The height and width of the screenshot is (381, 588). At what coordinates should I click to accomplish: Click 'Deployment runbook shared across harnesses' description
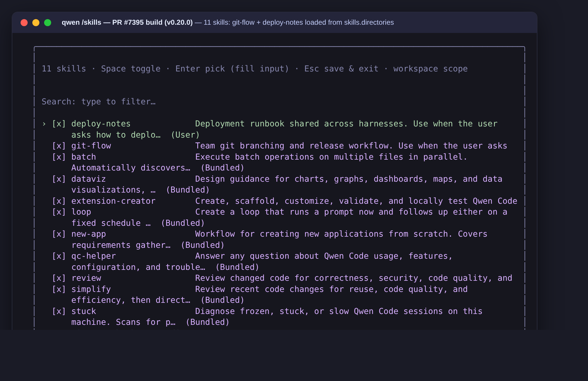tap(302, 124)
